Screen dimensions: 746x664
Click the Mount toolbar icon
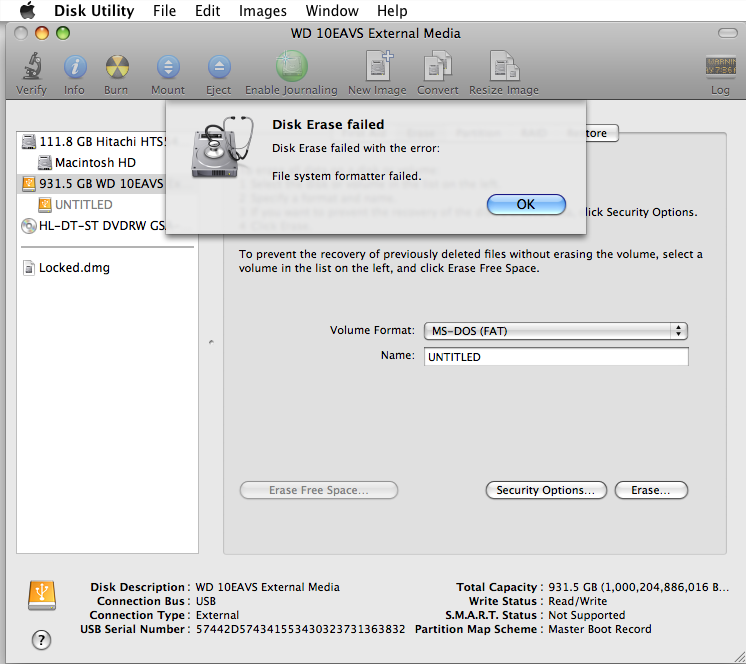(x=168, y=67)
